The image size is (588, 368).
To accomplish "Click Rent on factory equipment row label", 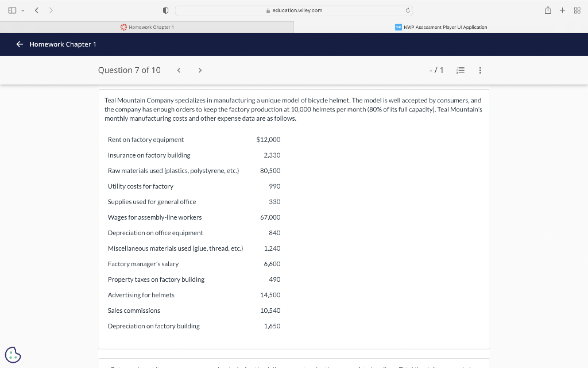I will click(x=146, y=140).
